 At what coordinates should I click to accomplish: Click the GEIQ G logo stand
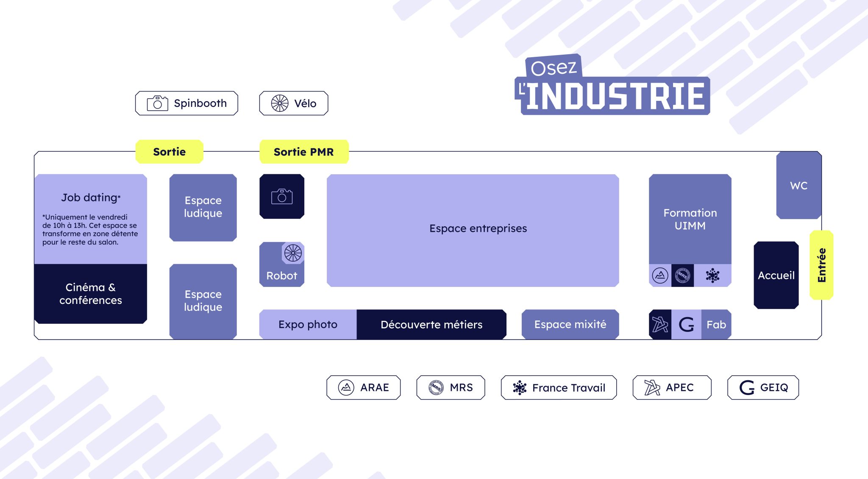click(686, 325)
